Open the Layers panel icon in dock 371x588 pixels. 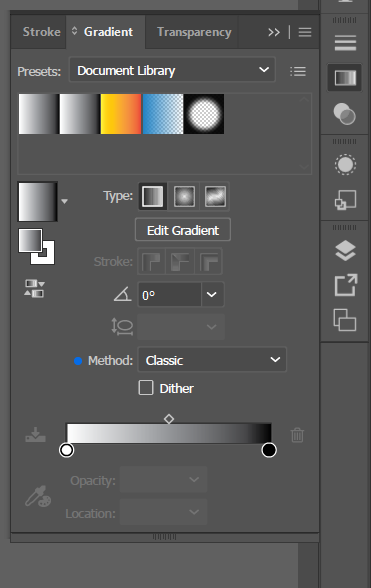345,250
